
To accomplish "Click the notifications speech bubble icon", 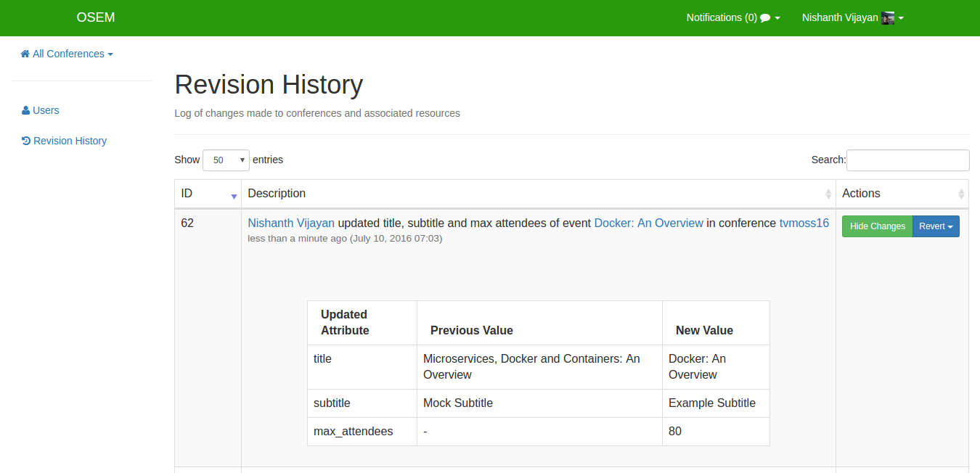I will coord(765,18).
